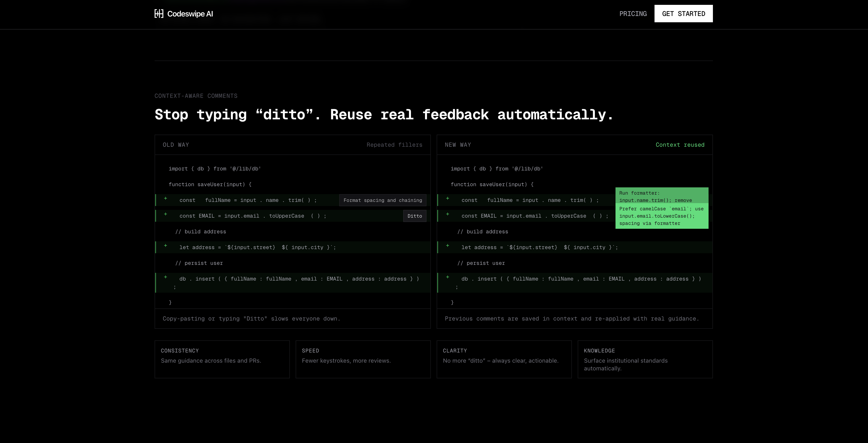
Task: Click the plus marker on fullName line in NEW WAY
Action: coord(448,199)
